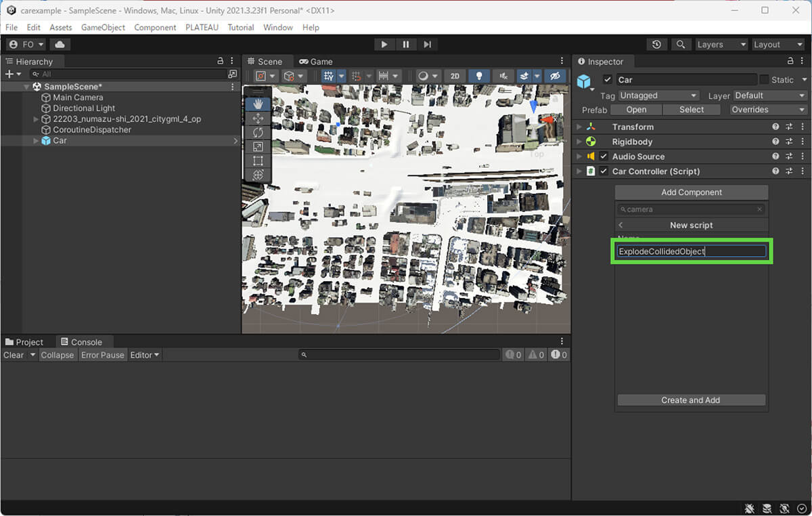Open the cloud services icon
The width and height of the screenshot is (812, 516).
pyautogui.click(x=60, y=45)
